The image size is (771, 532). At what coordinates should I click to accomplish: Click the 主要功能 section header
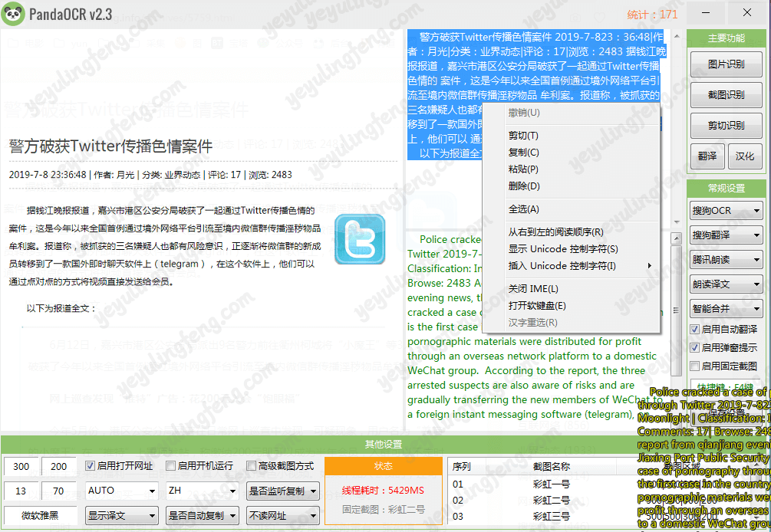click(727, 38)
